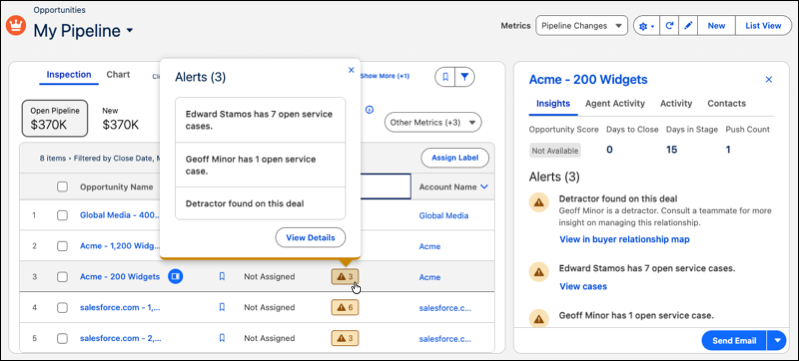This screenshot has width=799, height=361.
Task: Click side panel icon on Acme - 200 Widgets row
Action: [175, 276]
